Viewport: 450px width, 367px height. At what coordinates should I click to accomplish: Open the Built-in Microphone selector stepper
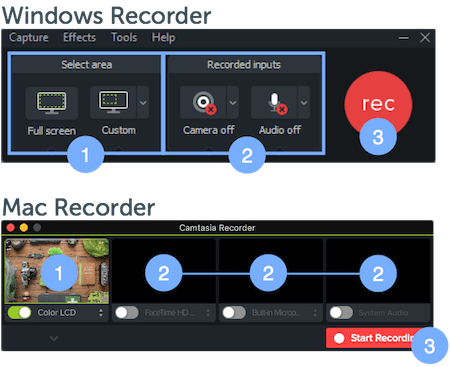coord(315,313)
